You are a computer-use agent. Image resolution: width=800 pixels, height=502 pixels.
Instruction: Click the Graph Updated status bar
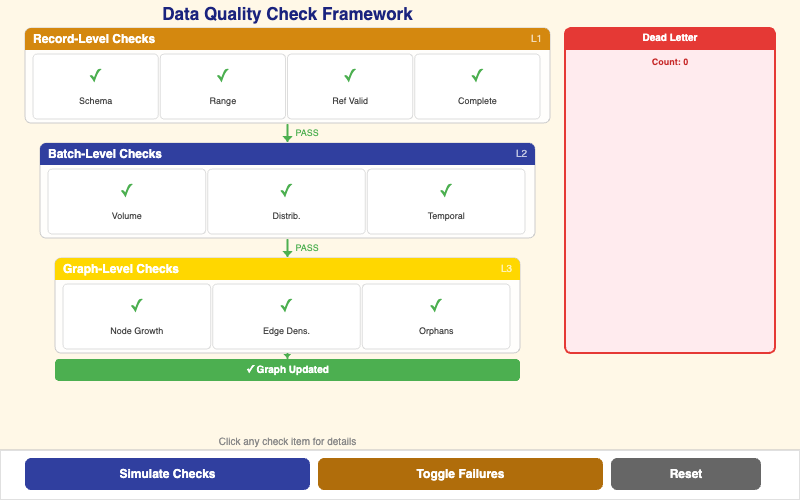tap(287, 370)
